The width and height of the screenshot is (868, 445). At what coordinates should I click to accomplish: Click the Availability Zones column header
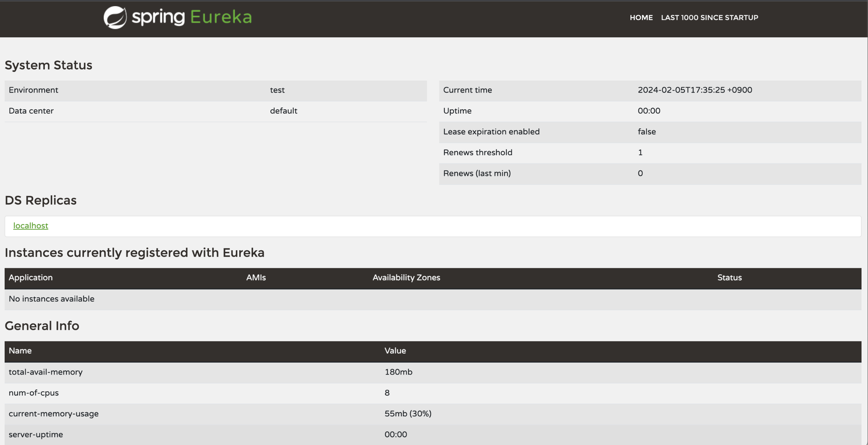[x=406, y=277]
